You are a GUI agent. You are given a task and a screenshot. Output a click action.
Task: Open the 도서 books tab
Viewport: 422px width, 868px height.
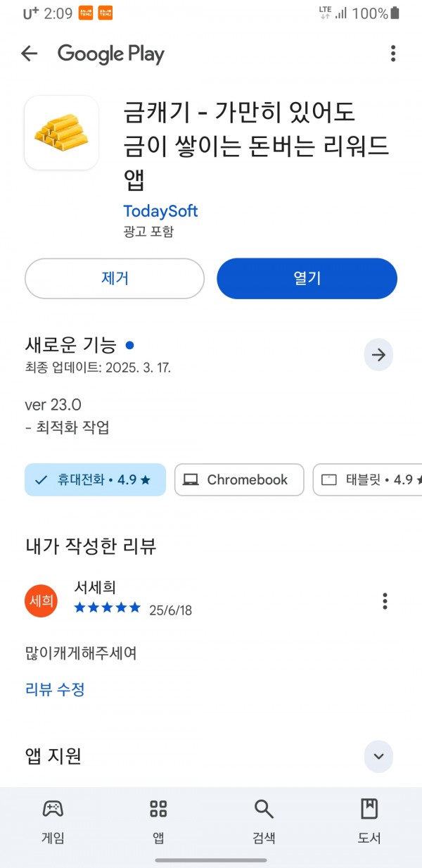(369, 821)
